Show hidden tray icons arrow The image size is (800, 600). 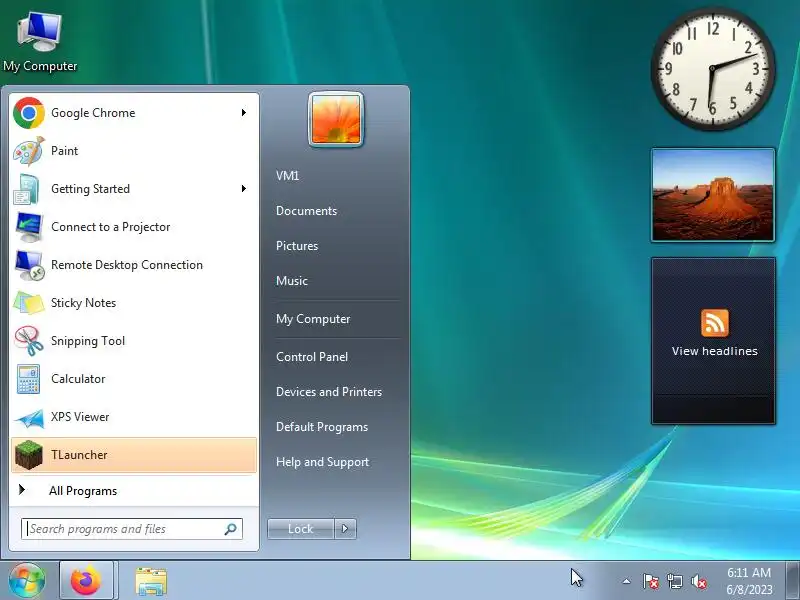627,581
